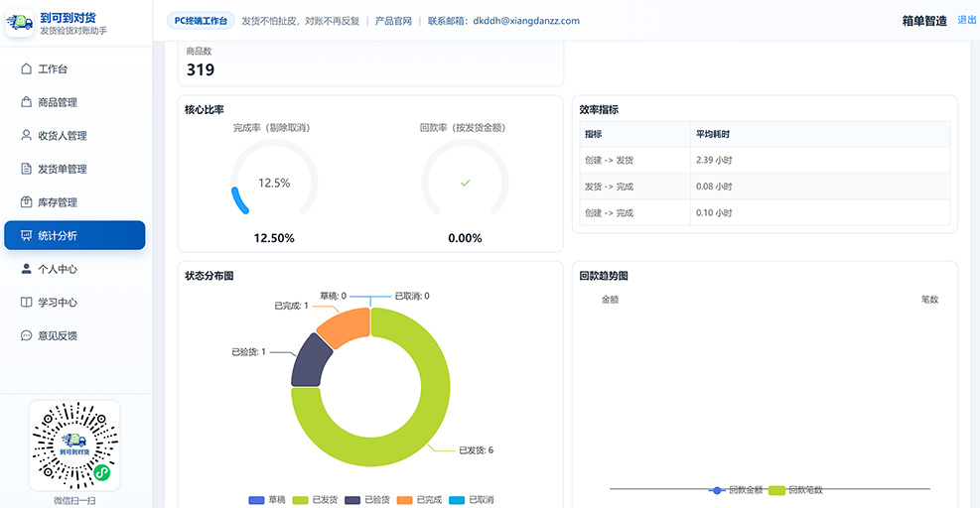Select the 收货人管理 person icon

(26, 135)
